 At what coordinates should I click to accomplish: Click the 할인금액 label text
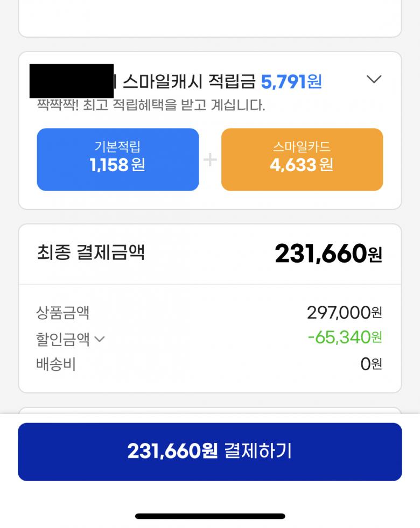click(x=62, y=339)
